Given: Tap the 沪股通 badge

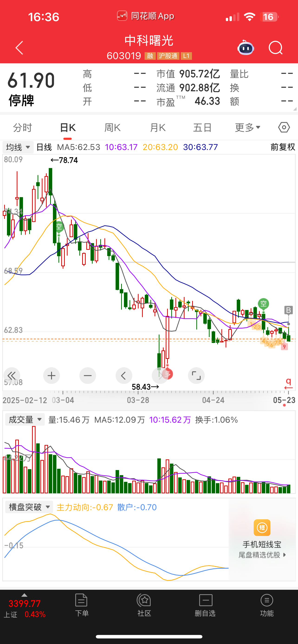Looking at the screenshot, I should [168, 56].
